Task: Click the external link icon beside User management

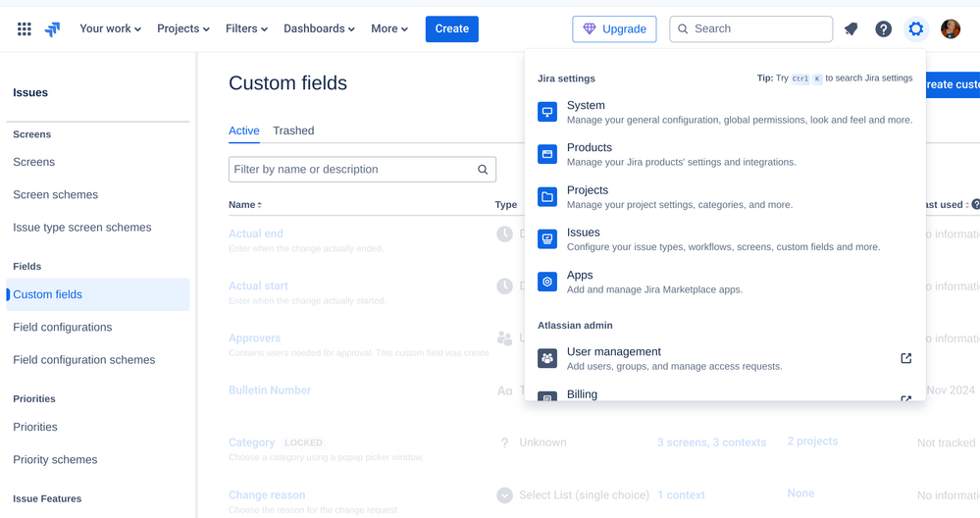Action: point(905,358)
